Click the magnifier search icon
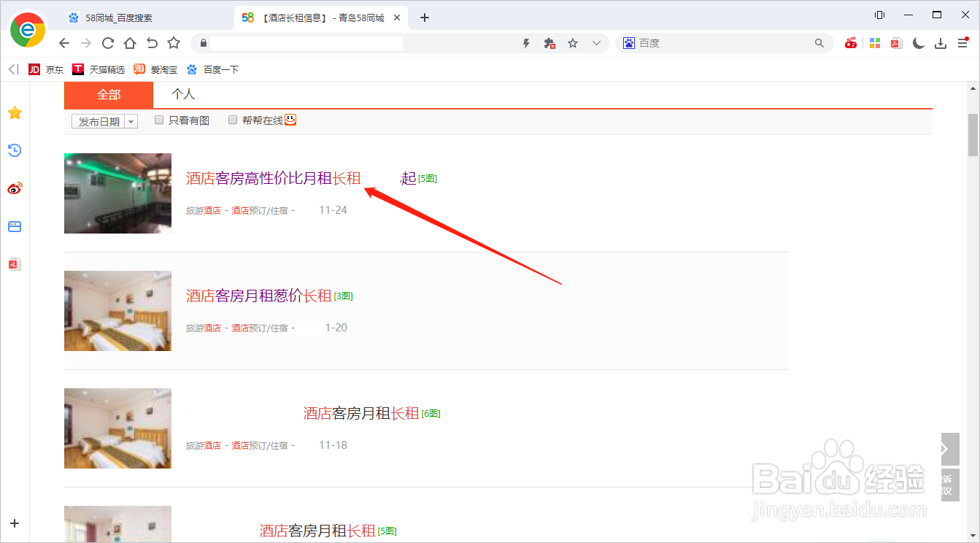980x543 pixels. 819,43
